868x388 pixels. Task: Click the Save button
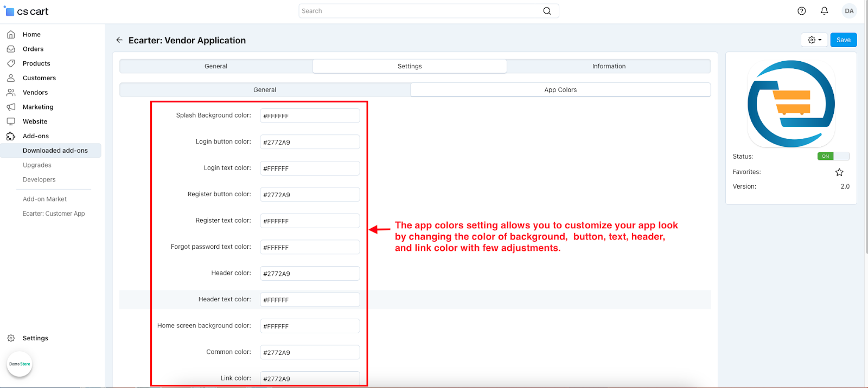click(x=843, y=40)
